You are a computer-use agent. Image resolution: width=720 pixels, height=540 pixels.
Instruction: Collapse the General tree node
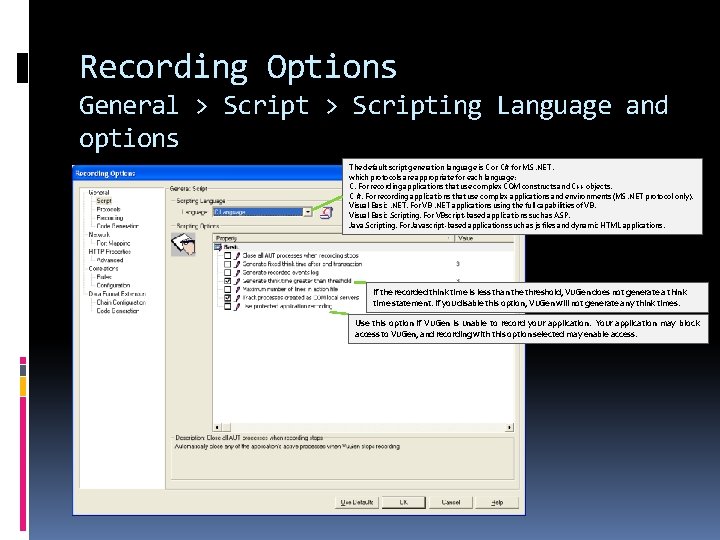pyautogui.click(x=99, y=192)
